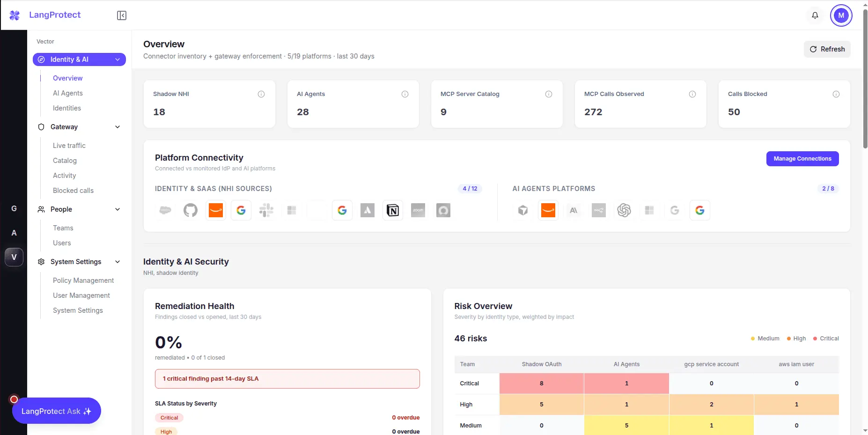868x435 pixels.
Task: Click the page vertical scrollbar
Action: [x=865, y=79]
